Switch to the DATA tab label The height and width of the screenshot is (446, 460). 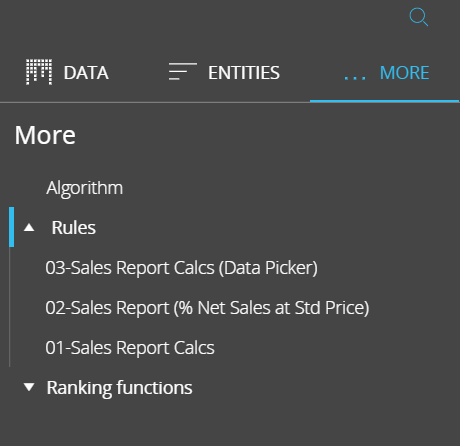point(86,73)
